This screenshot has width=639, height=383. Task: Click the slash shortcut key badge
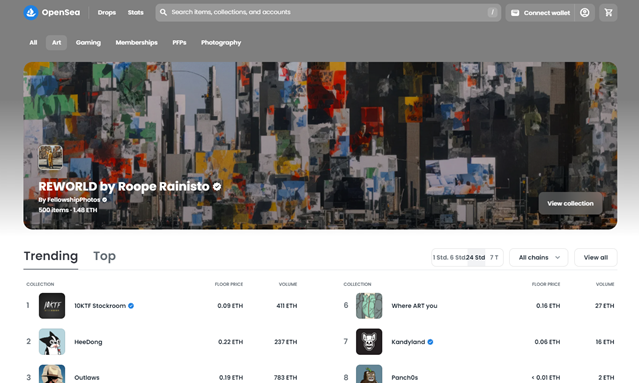tap(492, 12)
